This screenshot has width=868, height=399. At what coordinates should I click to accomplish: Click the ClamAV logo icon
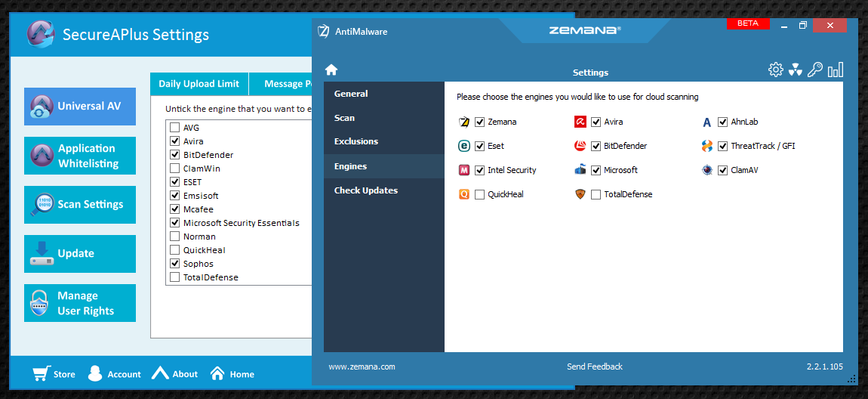[x=707, y=170]
